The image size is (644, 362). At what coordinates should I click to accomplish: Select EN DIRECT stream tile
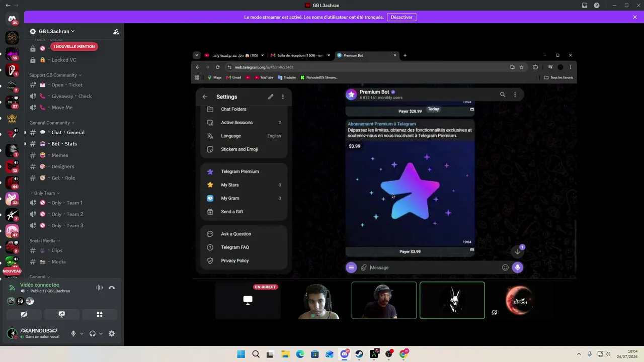tap(248, 300)
